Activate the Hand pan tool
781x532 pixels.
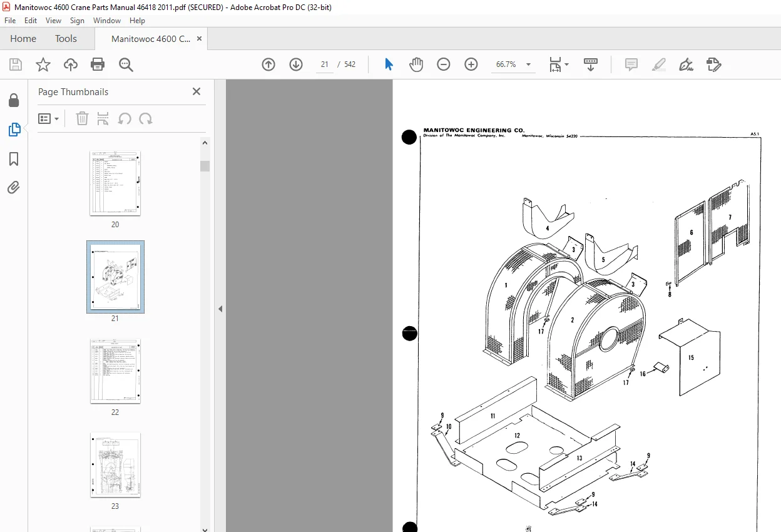[416, 64]
